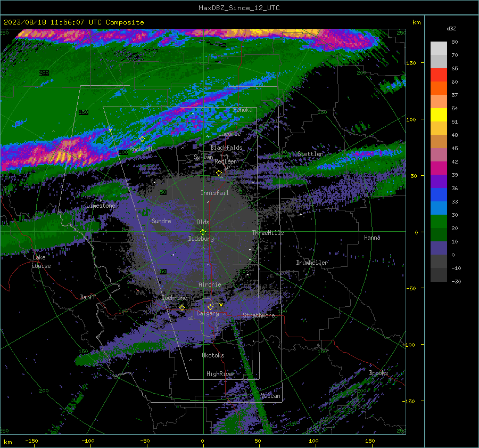Select the light blue swatch between 33 and 30

tap(439, 208)
